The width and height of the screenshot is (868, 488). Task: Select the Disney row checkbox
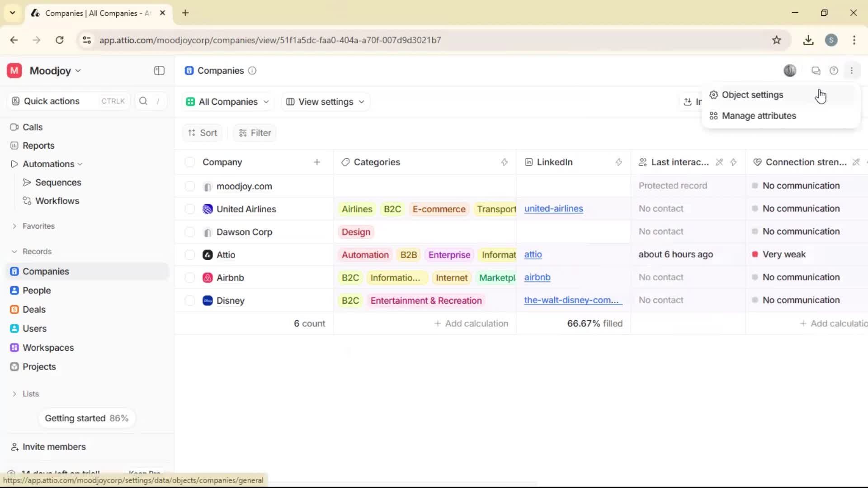click(x=190, y=300)
